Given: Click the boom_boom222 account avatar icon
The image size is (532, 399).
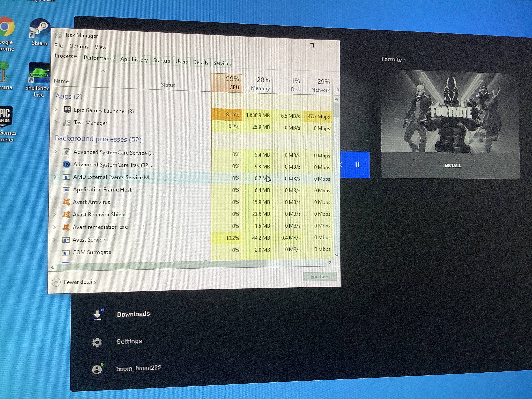Looking at the screenshot, I should [97, 369].
